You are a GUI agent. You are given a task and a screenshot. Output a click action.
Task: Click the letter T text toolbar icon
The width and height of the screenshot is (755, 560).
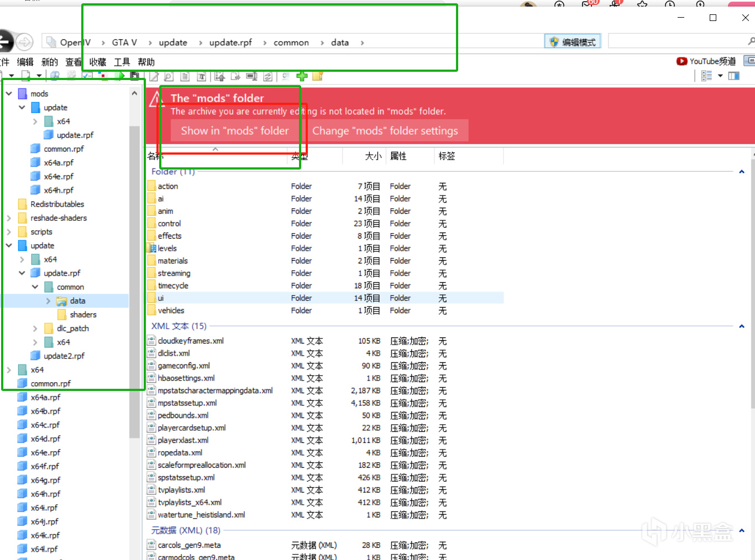[202, 76]
